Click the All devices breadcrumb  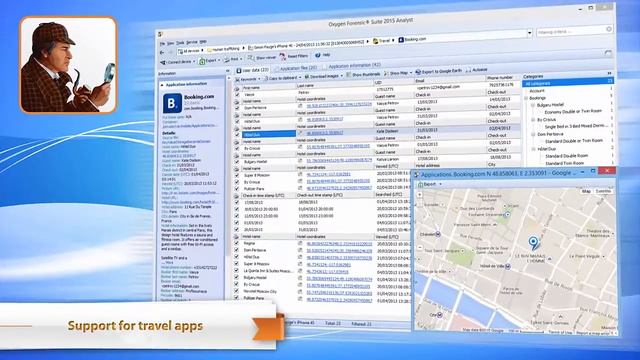[188, 51]
